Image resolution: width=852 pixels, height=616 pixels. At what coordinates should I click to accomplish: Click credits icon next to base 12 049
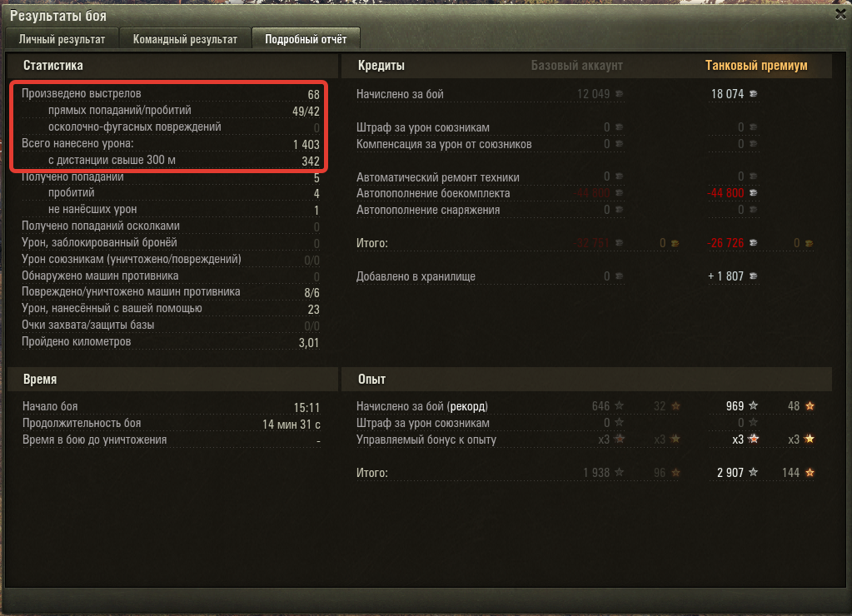pyautogui.click(x=620, y=94)
